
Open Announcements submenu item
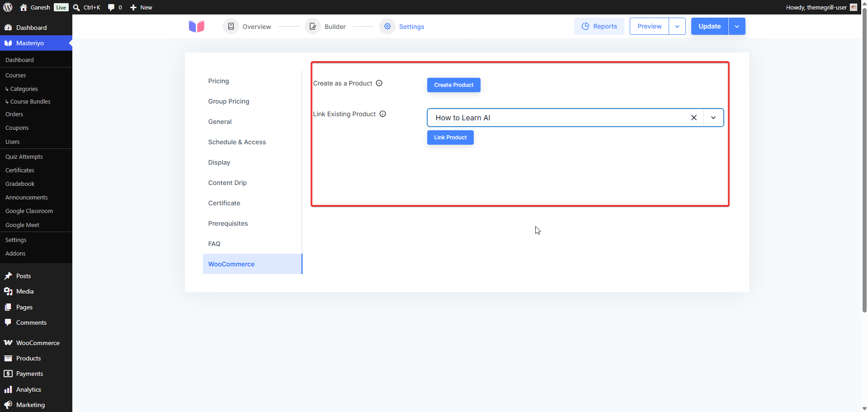coord(27,198)
